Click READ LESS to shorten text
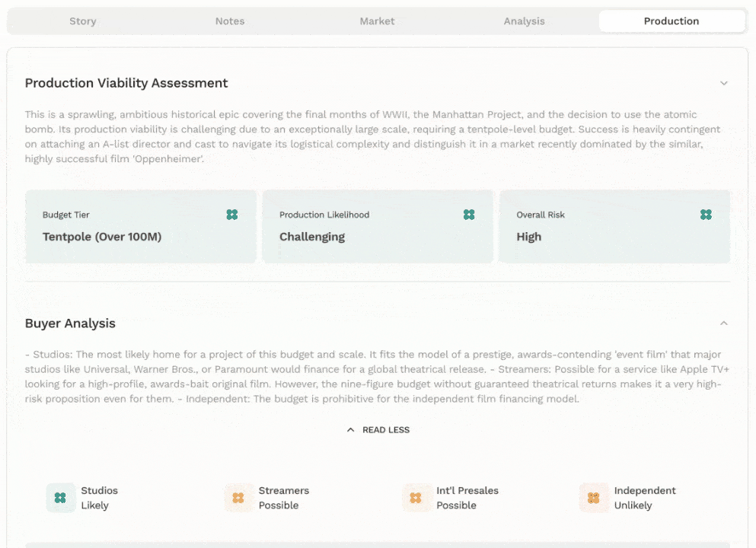 (385, 430)
